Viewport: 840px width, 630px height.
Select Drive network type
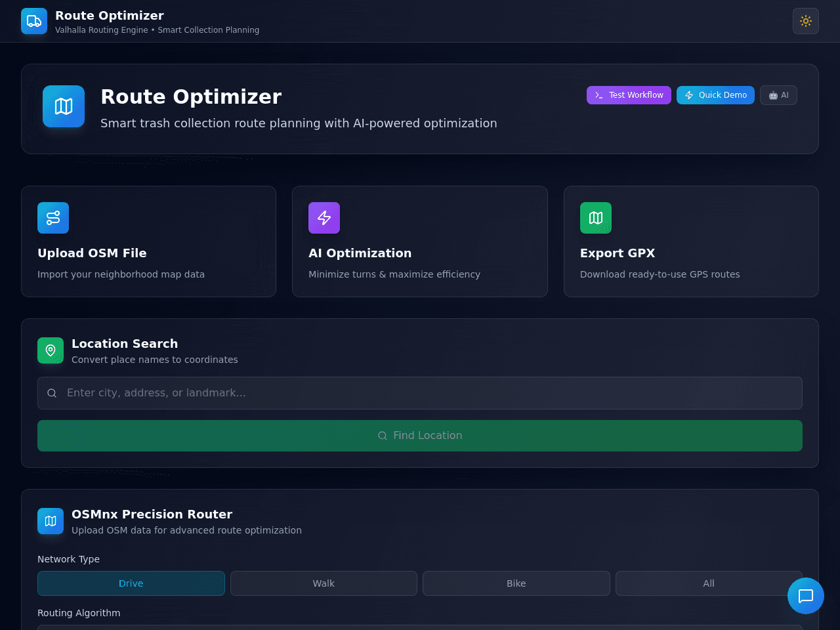click(x=131, y=583)
